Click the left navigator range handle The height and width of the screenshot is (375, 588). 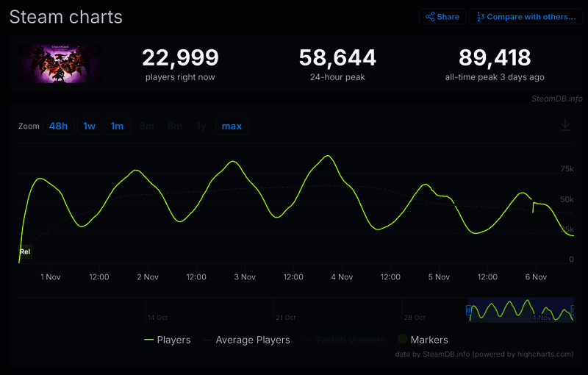click(469, 310)
